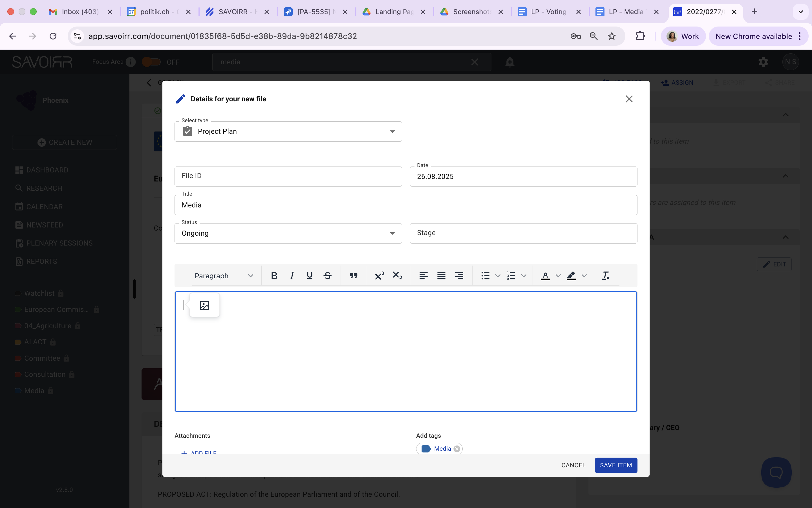This screenshot has width=812, height=508.
Task: Switch to the LP - Voting tab
Action: click(x=549, y=12)
